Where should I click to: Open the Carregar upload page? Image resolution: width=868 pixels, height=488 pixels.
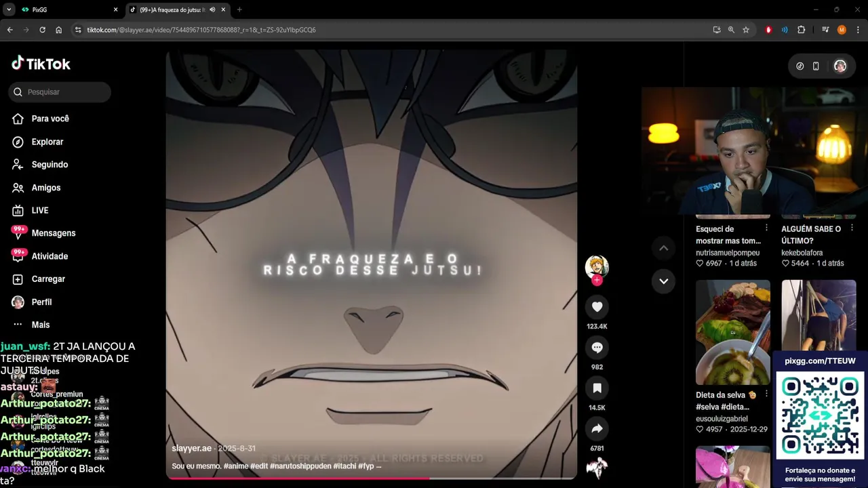click(x=39, y=279)
